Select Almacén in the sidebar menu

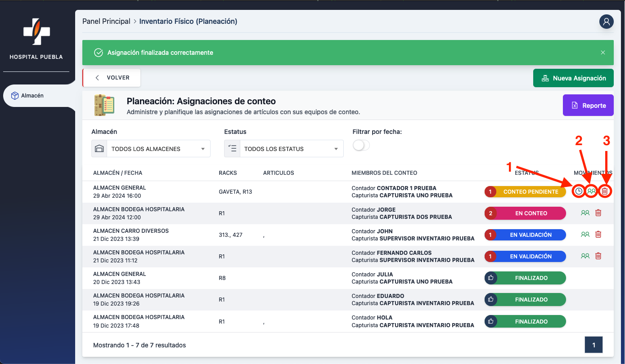click(x=32, y=96)
